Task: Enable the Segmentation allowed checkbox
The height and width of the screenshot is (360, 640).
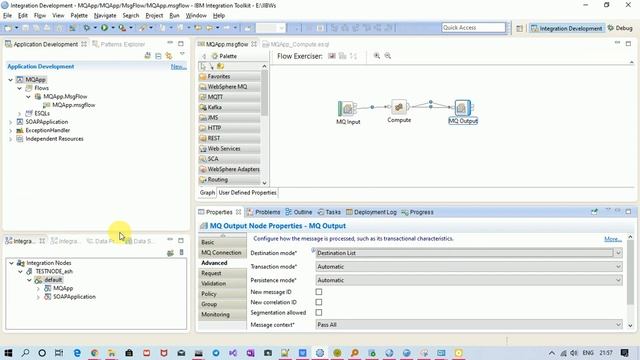Action: coord(319,312)
